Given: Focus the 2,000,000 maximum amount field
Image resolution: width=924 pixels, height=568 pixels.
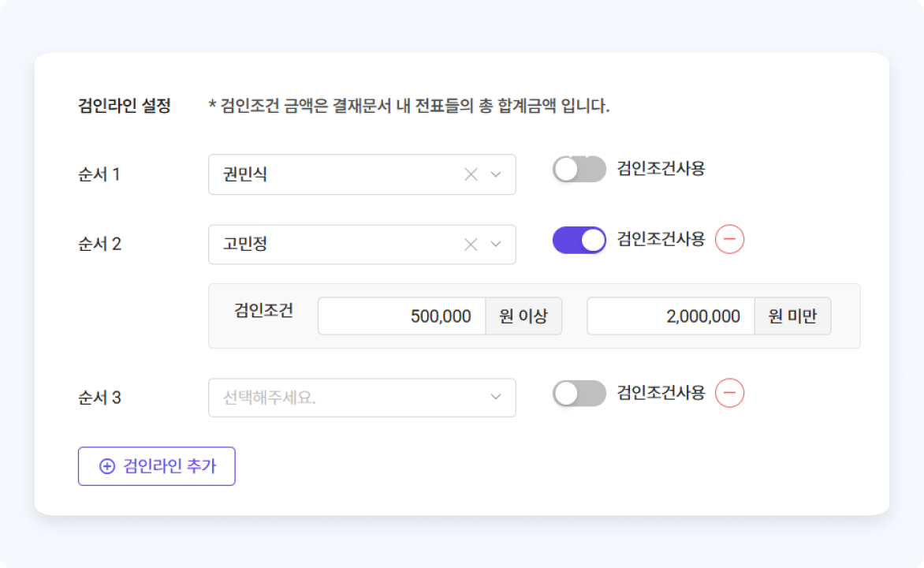Looking at the screenshot, I should tap(671, 316).
